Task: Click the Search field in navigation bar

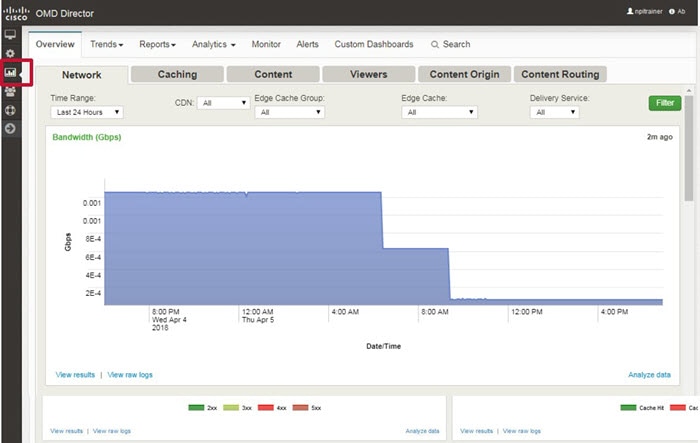Action: pyautogui.click(x=450, y=44)
